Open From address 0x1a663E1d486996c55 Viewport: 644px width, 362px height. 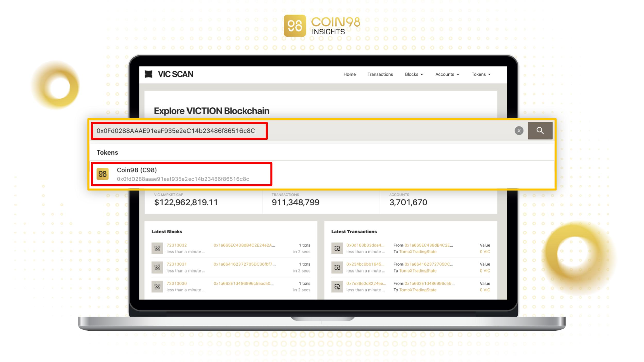pyautogui.click(x=429, y=284)
